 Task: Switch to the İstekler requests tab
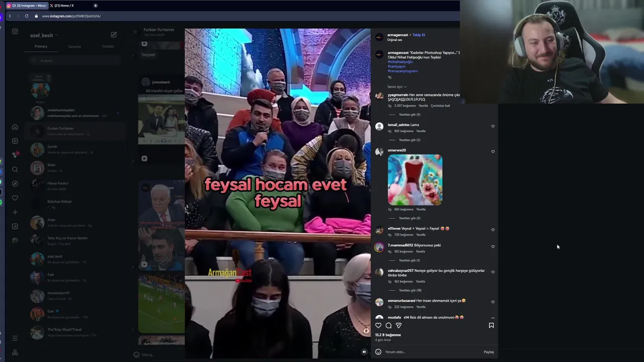click(108, 46)
